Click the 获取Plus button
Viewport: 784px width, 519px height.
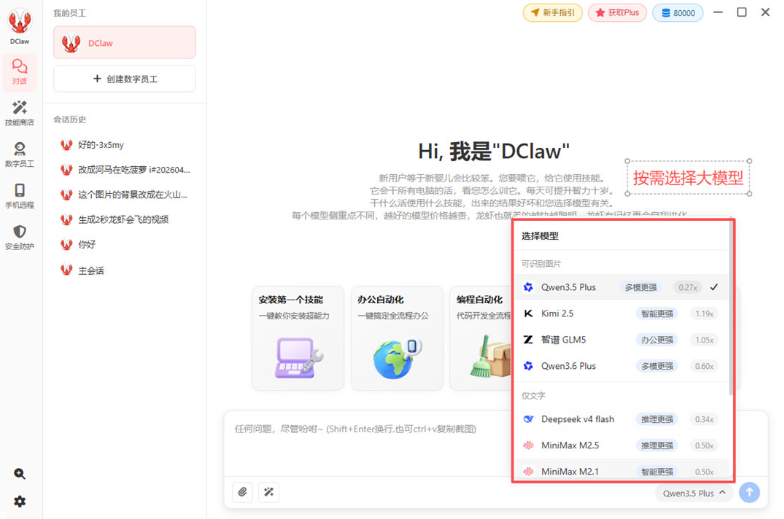(x=618, y=12)
